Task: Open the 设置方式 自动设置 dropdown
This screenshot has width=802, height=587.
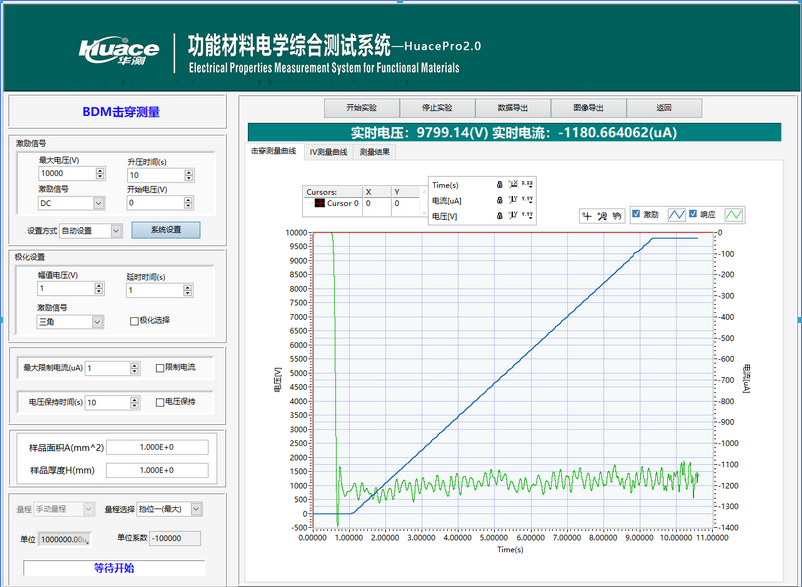Action: coord(91,231)
